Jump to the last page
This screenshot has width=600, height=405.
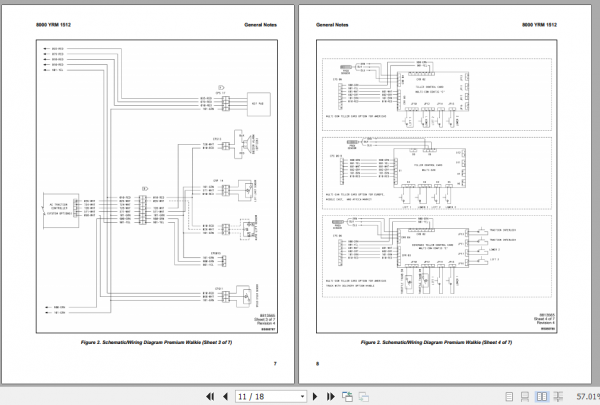point(331,397)
